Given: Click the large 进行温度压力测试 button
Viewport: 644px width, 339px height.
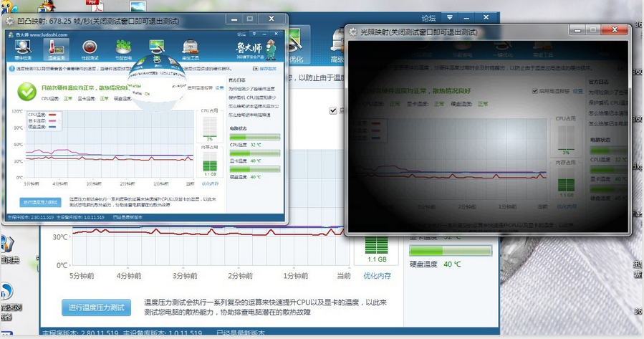Looking at the screenshot, I should (x=96, y=307).
